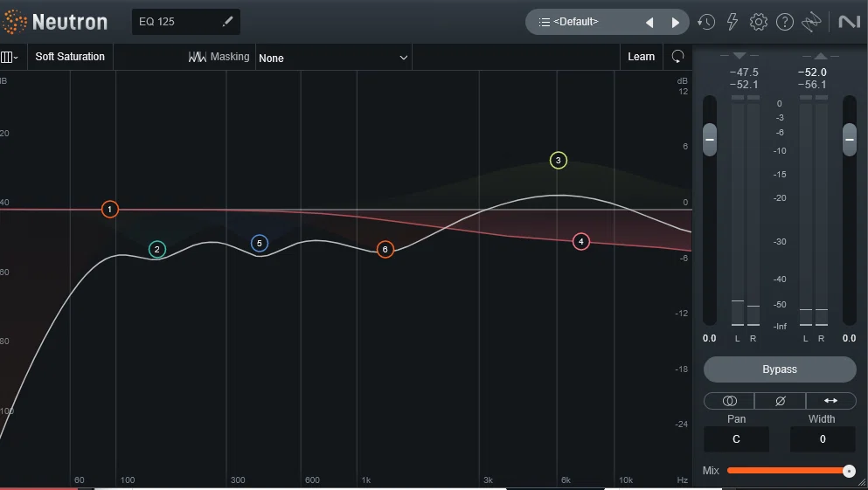Click the muted plug-in icon beside help
Screen dimensions: 868x490
point(811,22)
